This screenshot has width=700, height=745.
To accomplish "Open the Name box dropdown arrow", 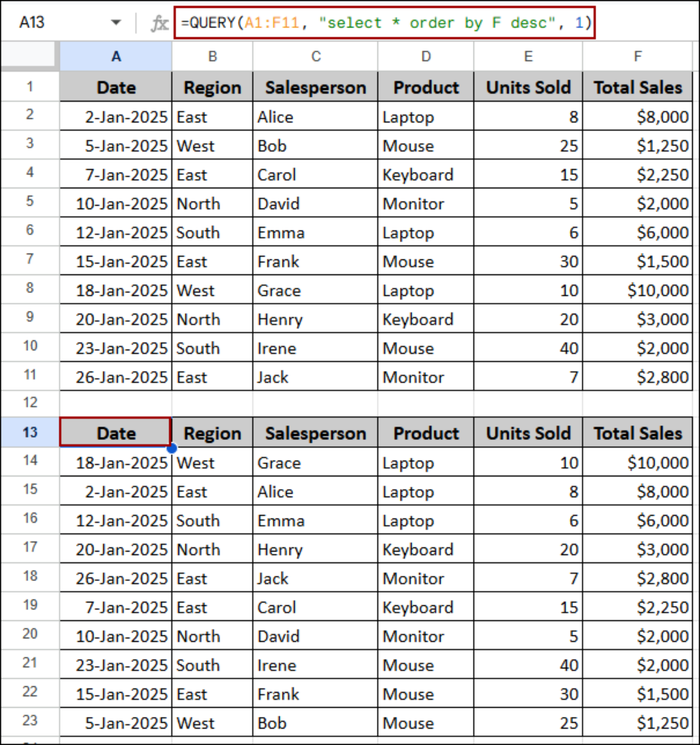I will pyautogui.click(x=115, y=22).
